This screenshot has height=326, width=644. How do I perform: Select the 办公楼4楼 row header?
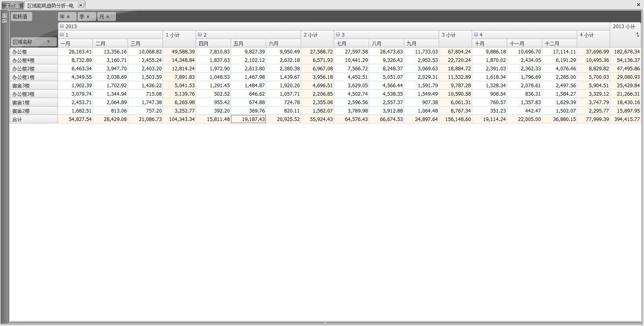34,60
